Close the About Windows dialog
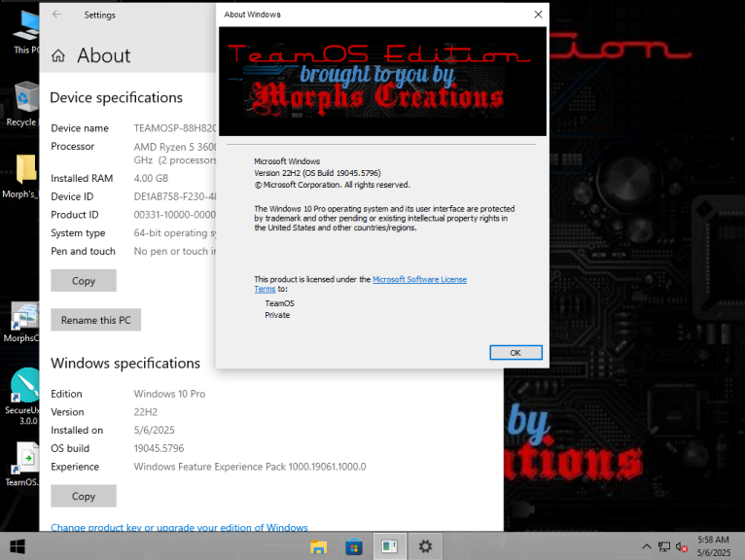 (x=538, y=15)
